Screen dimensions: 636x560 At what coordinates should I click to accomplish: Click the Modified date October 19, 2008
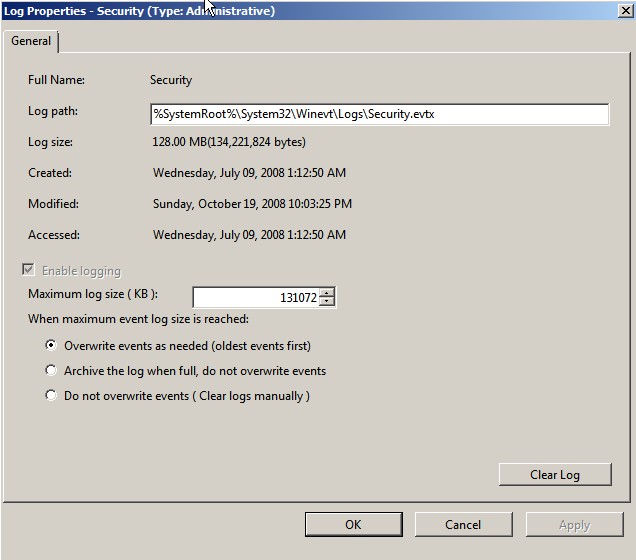pos(252,204)
